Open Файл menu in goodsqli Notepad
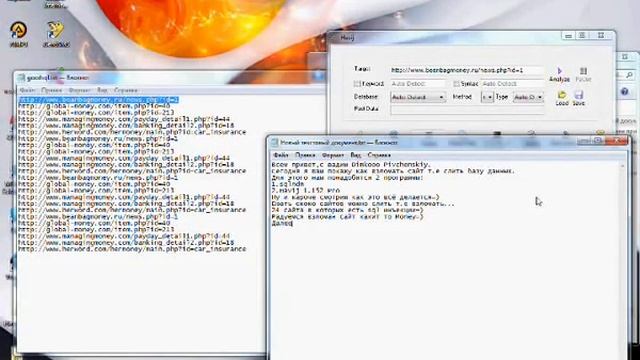This screenshot has height=360, width=640. (27, 90)
